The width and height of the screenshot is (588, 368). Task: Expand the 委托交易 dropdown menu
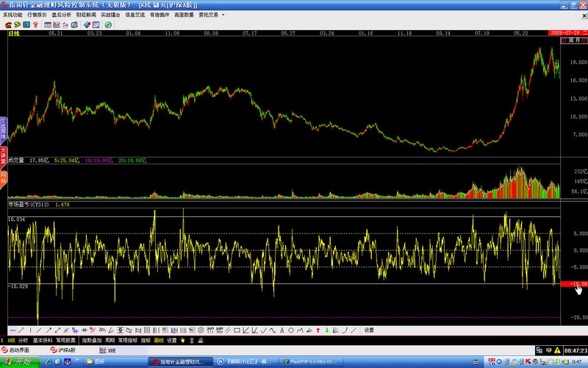point(213,15)
